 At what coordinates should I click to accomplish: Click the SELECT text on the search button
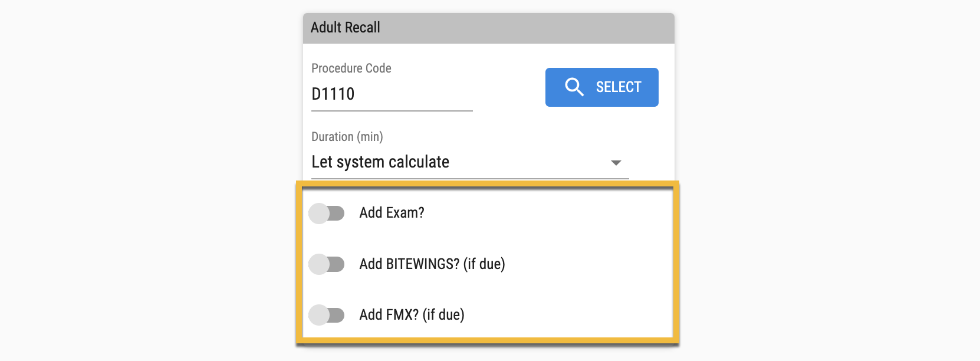619,87
